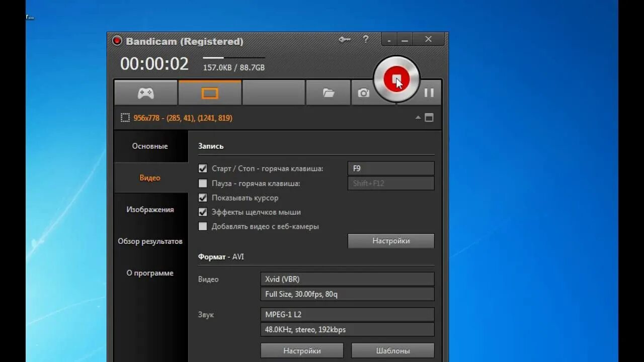Take a screenshot with the camera icon
Screen dimensions: 644x362
pyautogui.click(x=363, y=93)
